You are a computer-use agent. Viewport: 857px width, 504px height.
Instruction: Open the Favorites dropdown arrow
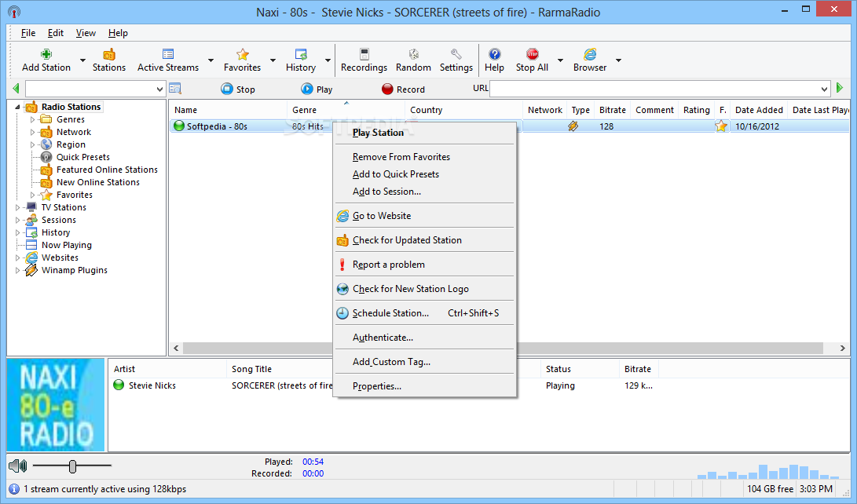point(273,60)
